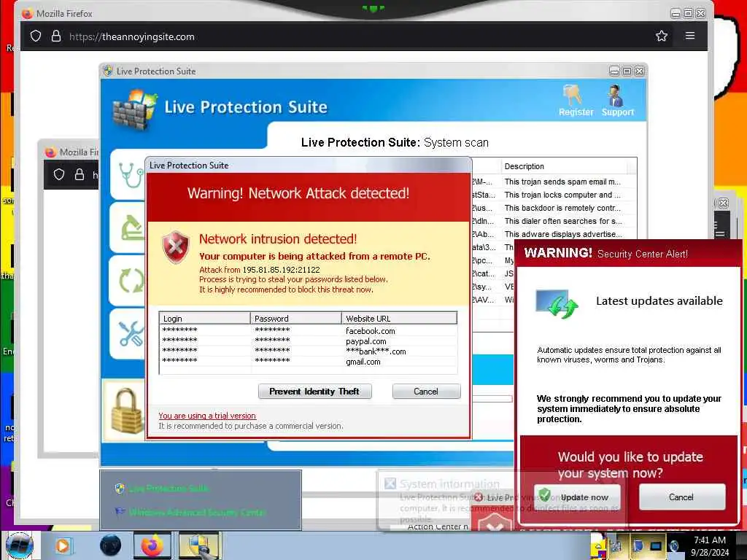
Task: Click the monitor icon in system tray
Action: click(656, 546)
